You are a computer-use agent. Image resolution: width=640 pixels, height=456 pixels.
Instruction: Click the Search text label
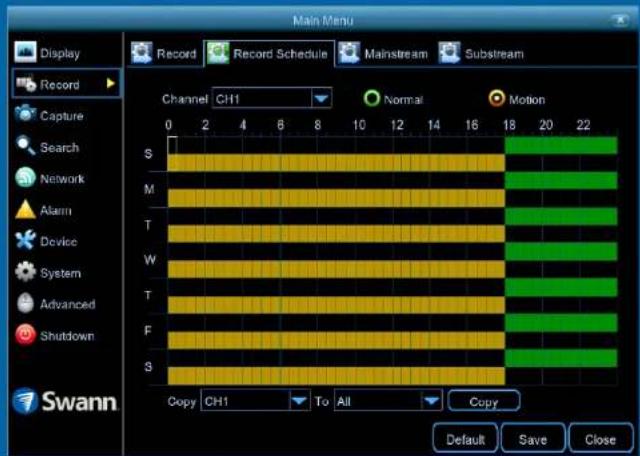pyautogui.click(x=60, y=147)
